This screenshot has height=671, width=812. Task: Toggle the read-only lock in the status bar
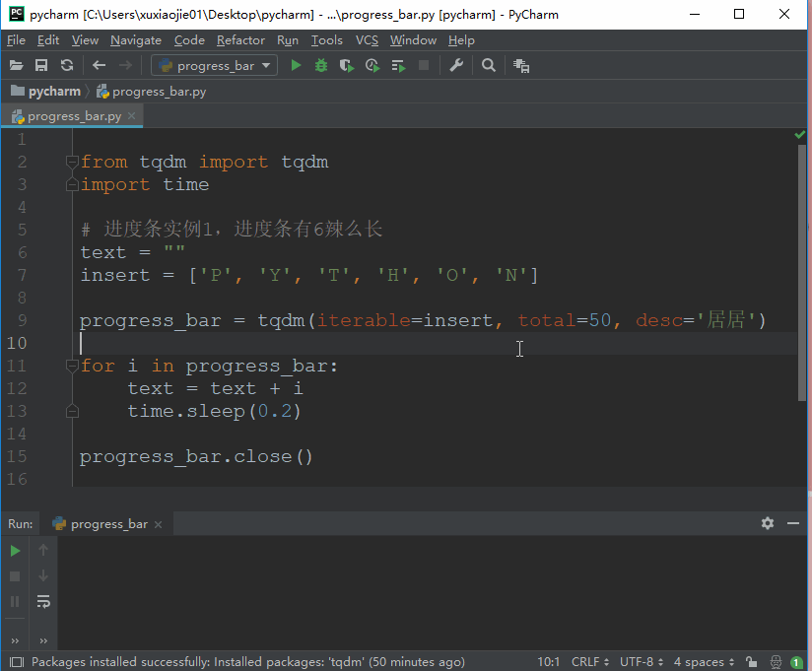click(750, 661)
